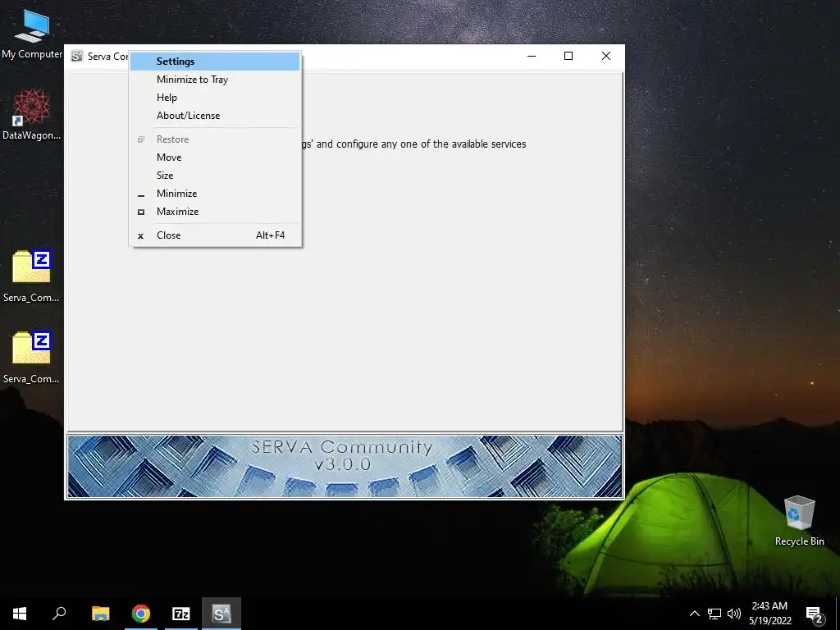
Task: Click the Serva title bar app icon
Action: tap(77, 57)
